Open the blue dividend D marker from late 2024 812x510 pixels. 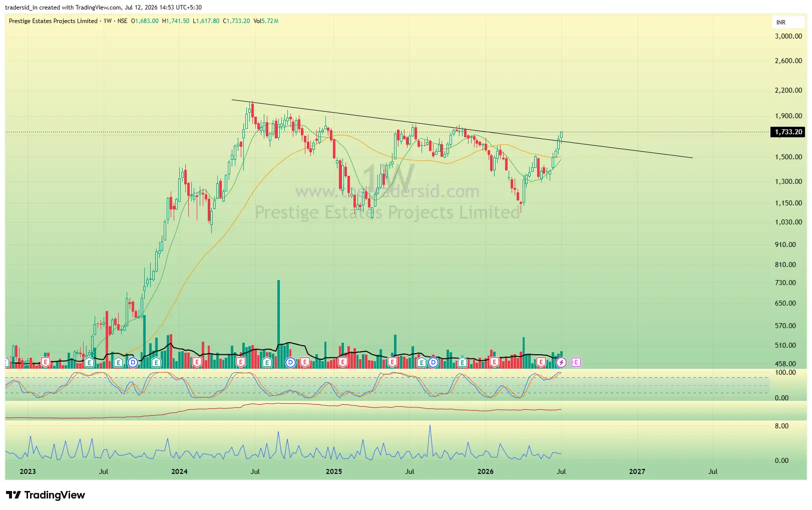click(290, 362)
